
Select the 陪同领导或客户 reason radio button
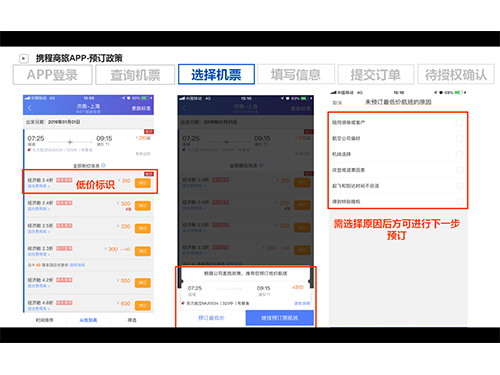click(x=459, y=123)
